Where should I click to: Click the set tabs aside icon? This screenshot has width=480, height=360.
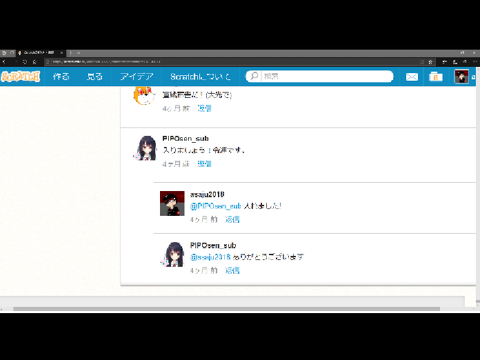[12, 53]
